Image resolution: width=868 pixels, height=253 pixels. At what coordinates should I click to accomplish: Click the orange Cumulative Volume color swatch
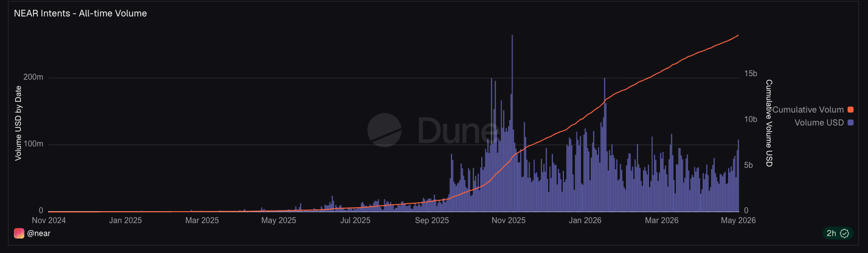click(851, 110)
